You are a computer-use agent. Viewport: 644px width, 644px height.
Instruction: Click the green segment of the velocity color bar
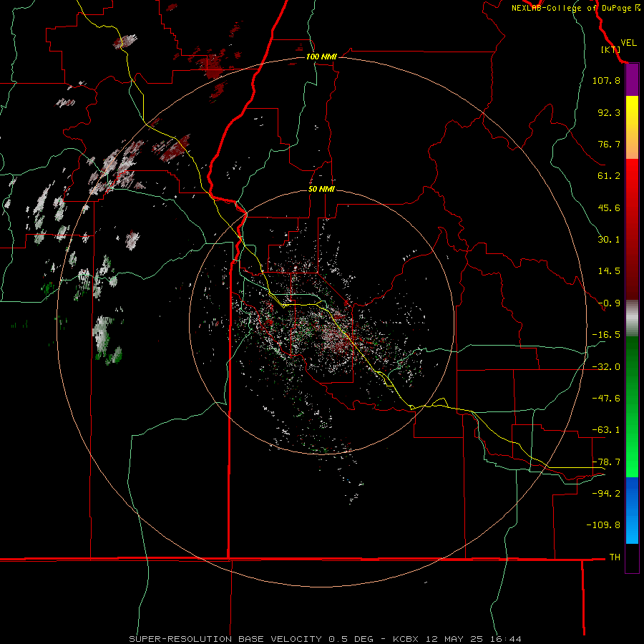click(x=632, y=406)
